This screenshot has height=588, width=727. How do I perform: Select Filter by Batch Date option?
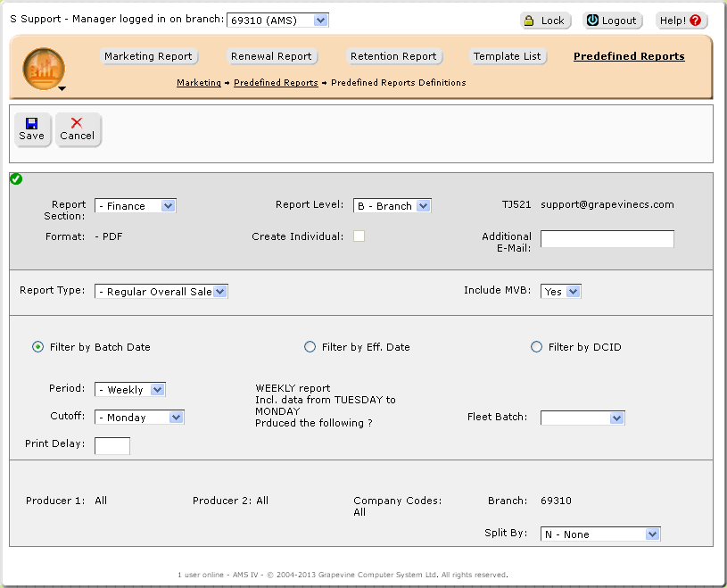coord(38,347)
